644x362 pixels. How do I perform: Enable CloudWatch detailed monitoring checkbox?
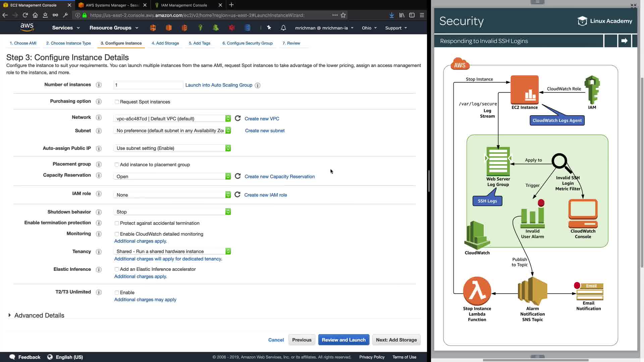click(117, 234)
